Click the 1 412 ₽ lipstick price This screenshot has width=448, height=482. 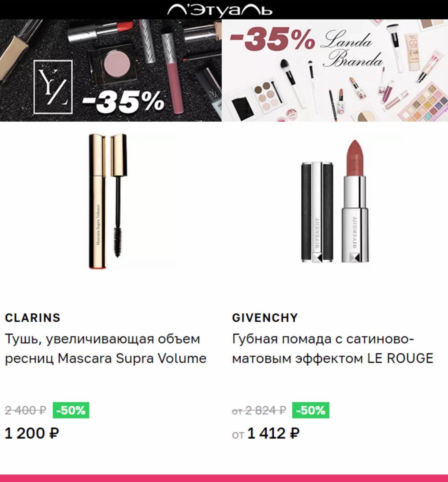[273, 433]
